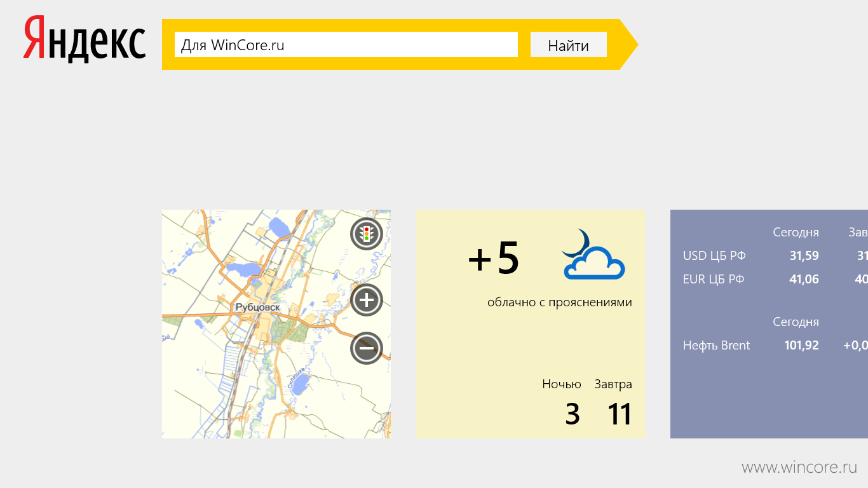
Task: Click tomorrow's temperature value 11
Action: tap(620, 414)
